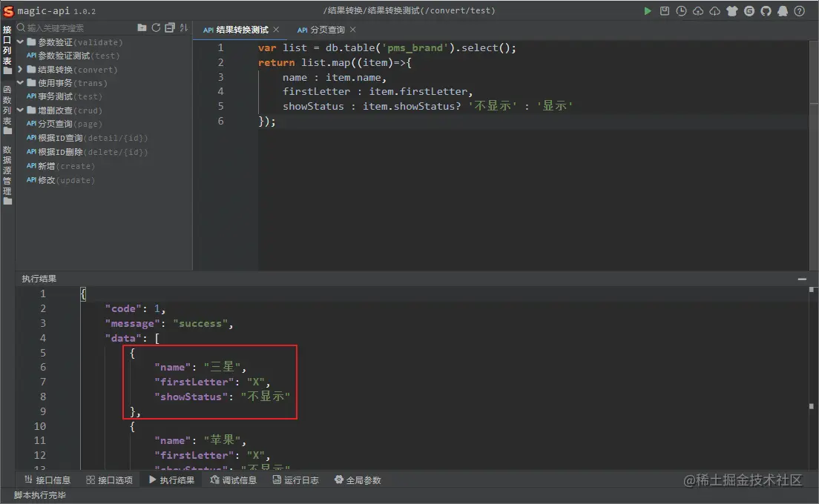The height and width of the screenshot is (504, 819).
Task: Click the '不显示' string on editor line 5
Action: [x=493, y=106]
